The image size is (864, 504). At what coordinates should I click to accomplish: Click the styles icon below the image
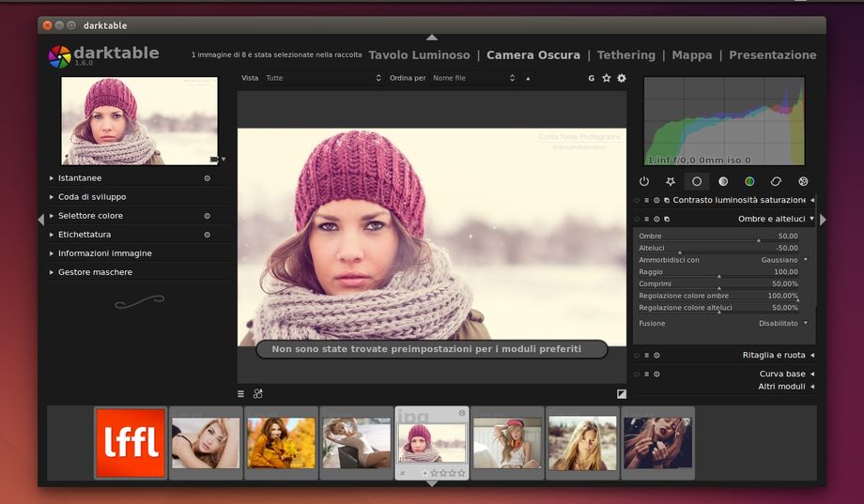click(x=258, y=394)
